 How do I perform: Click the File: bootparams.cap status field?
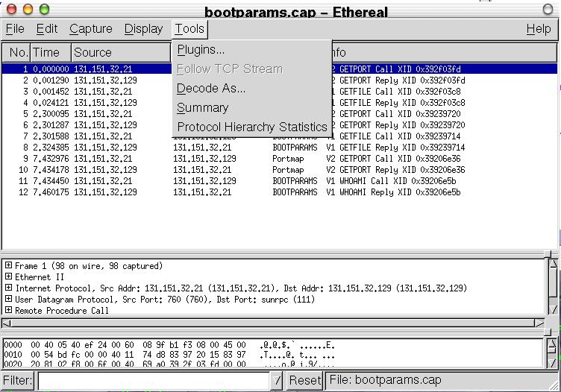[x=442, y=380]
